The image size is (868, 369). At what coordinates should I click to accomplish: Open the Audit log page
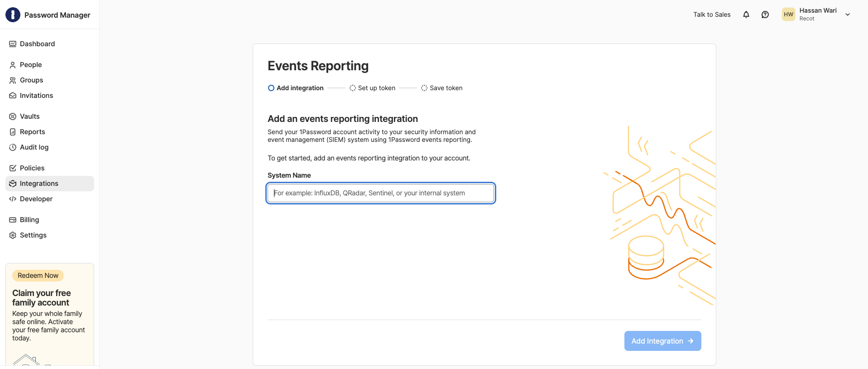pos(50,147)
